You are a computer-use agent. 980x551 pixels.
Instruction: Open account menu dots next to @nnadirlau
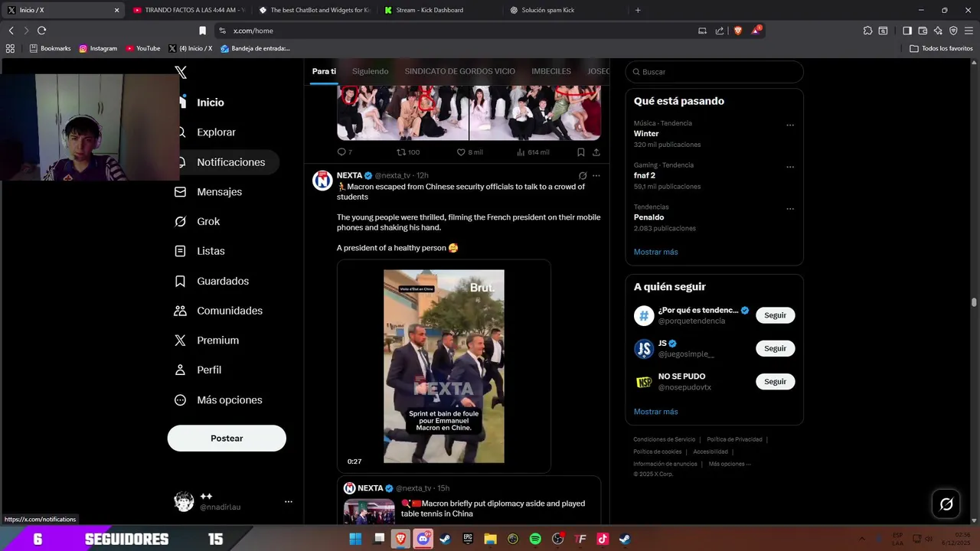tap(289, 502)
